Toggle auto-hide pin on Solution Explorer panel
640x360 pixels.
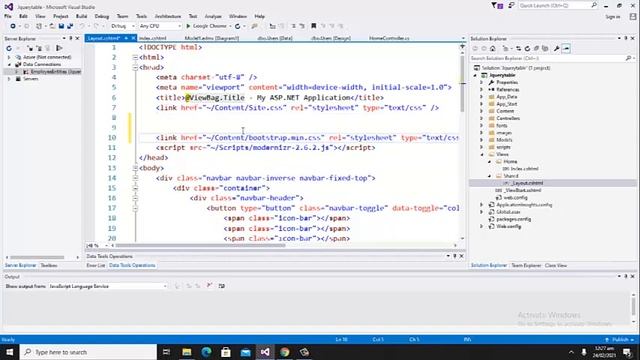tap(625, 38)
